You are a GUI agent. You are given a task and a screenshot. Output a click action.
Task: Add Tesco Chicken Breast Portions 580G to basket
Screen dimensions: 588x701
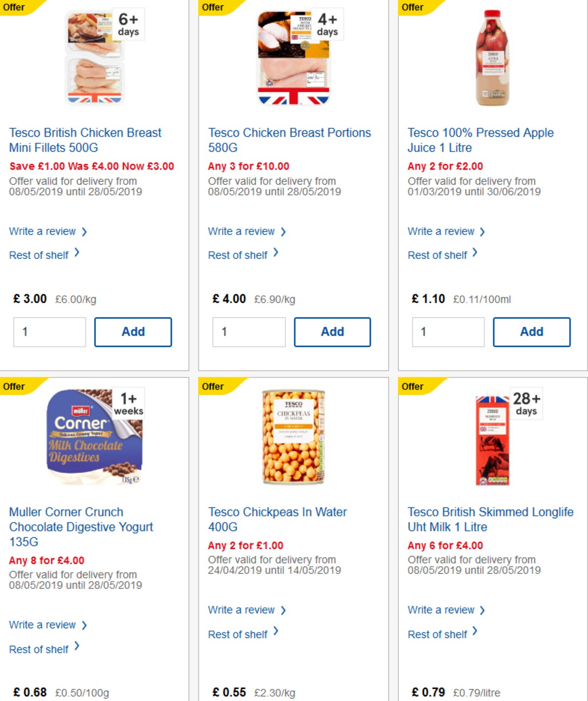(332, 332)
